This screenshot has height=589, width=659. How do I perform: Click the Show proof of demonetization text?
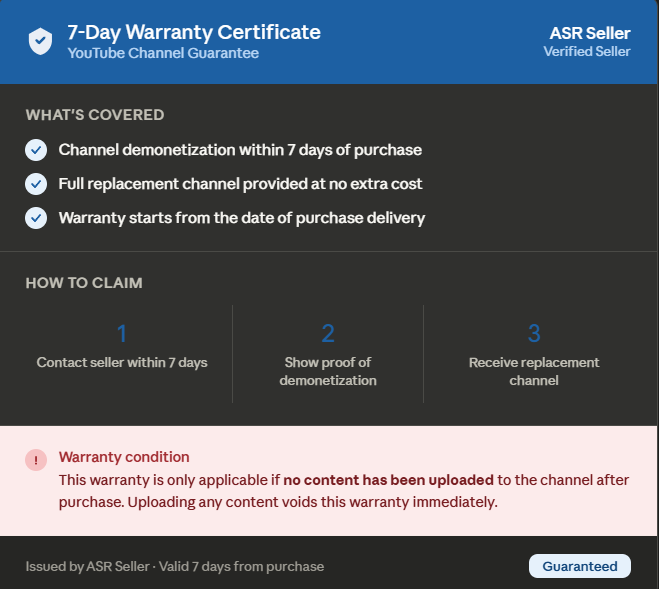[x=328, y=371]
